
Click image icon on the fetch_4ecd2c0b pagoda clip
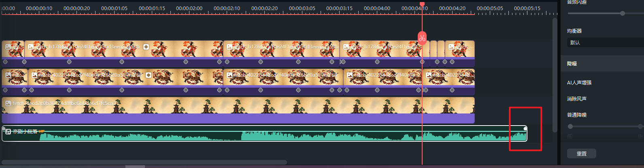pos(8,103)
